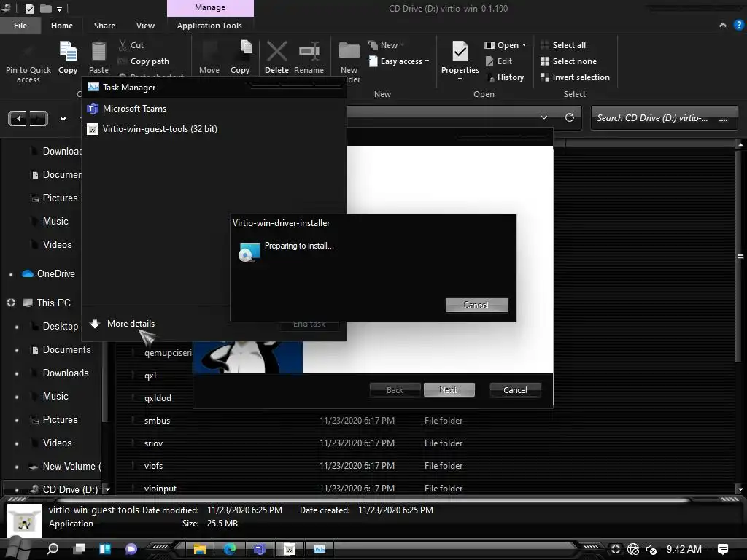Open Microsoft Edge taskbar icon
The height and width of the screenshot is (560, 747).
coord(230,549)
